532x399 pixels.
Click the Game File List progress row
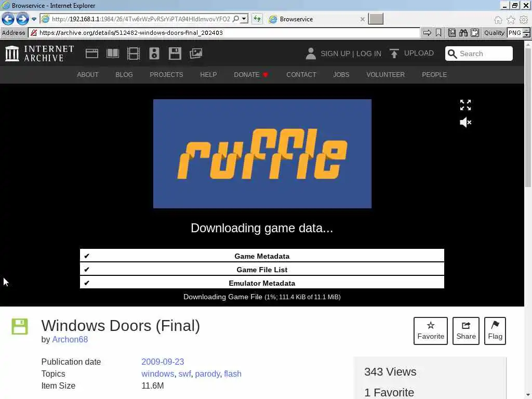tap(262, 269)
